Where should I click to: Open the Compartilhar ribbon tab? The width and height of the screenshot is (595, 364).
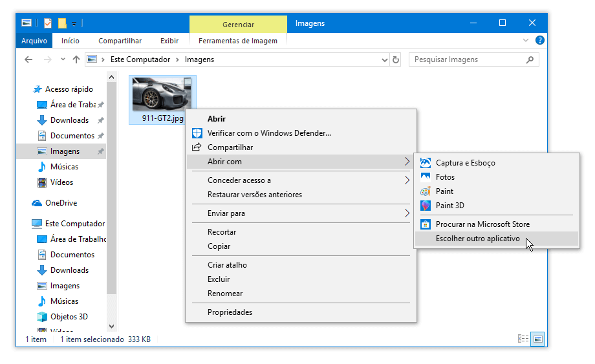pos(120,41)
